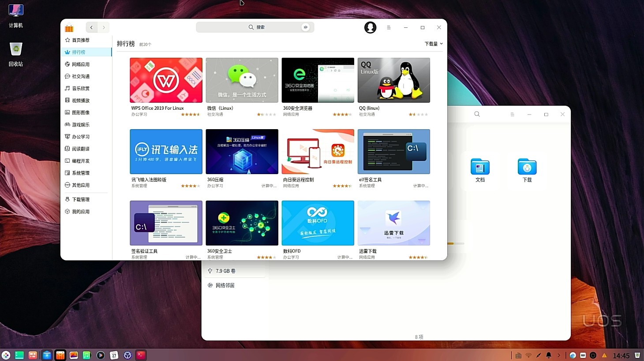This screenshot has height=361, width=644.
Task: Select 网络应用 category in sidebar
Action: click(x=81, y=64)
